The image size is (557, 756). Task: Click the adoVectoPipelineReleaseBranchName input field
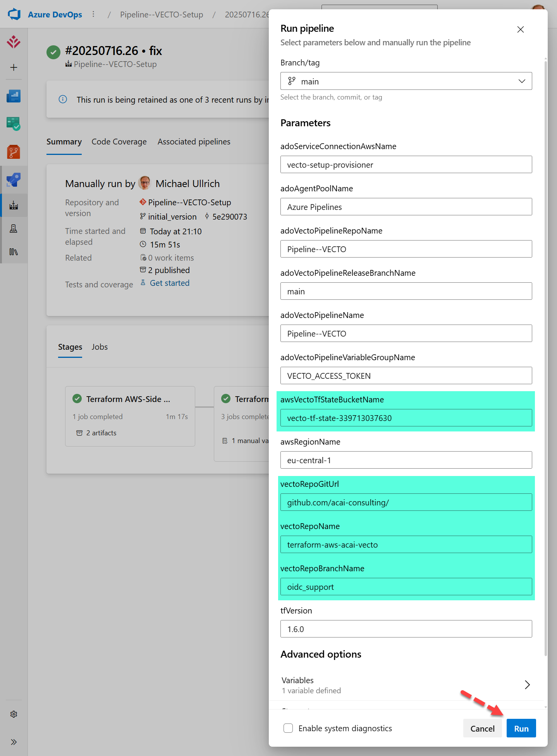coord(406,291)
